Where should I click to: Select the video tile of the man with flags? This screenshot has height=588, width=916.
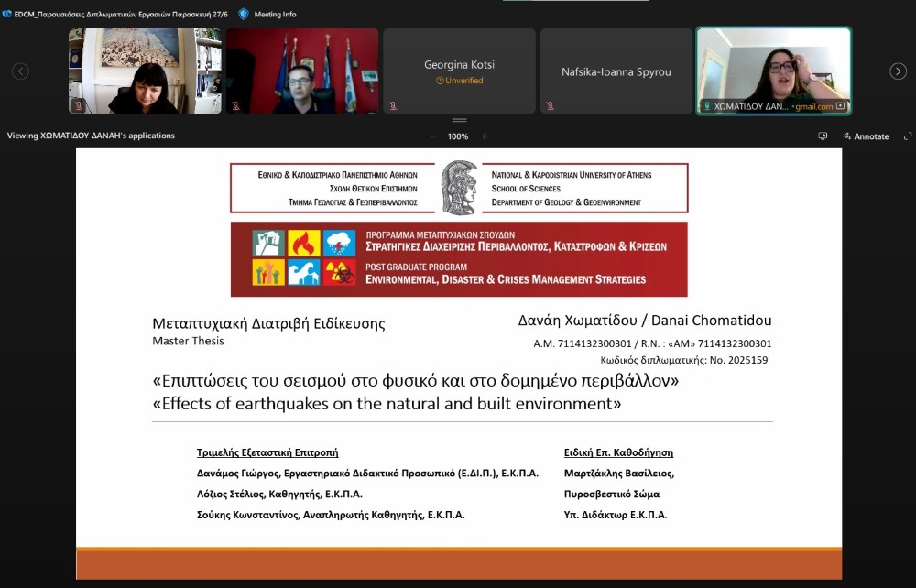302,71
